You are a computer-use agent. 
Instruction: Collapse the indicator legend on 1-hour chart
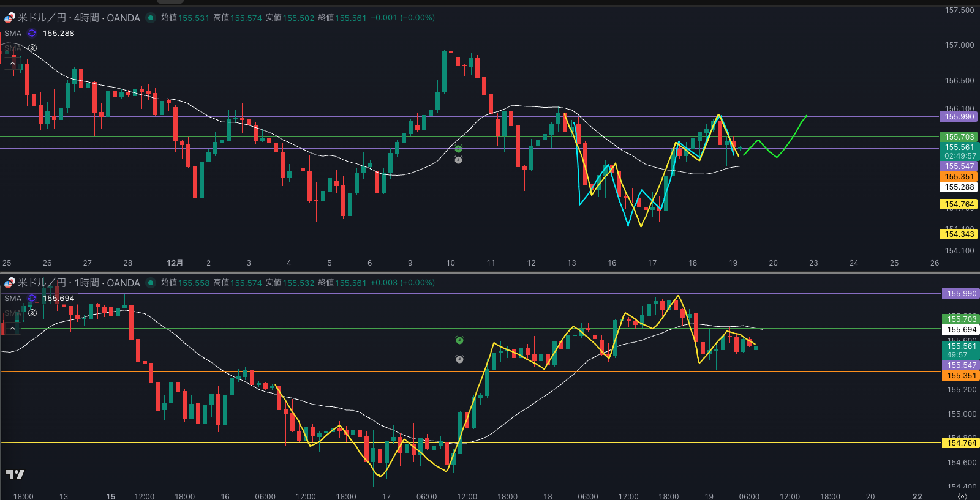[x=12, y=329]
